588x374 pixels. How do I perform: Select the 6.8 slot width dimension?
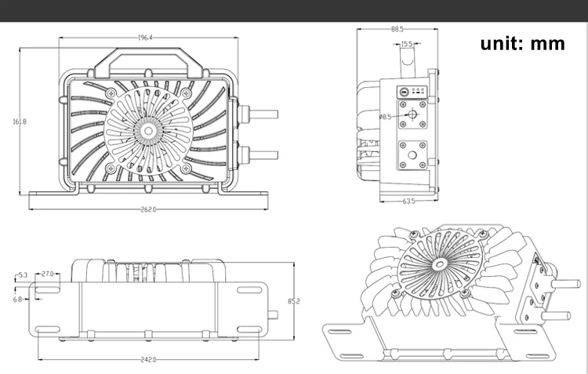pos(17,300)
